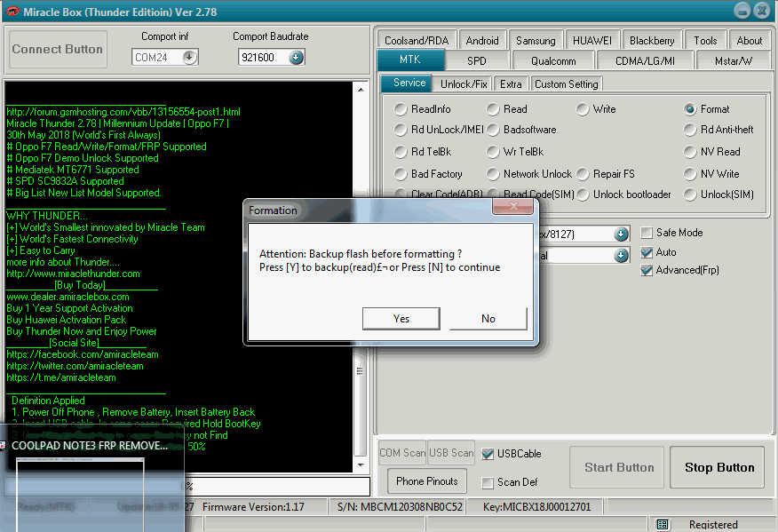Viewport: 778px width, 532px height.
Task: Switch to the Samsung tab
Action: [x=536, y=41]
